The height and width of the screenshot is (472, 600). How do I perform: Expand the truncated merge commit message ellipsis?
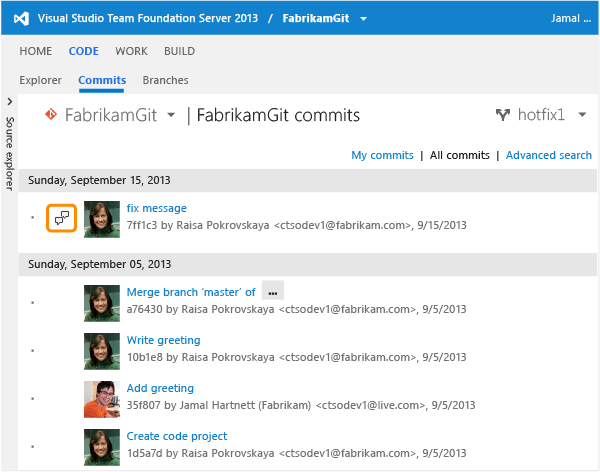click(x=273, y=292)
